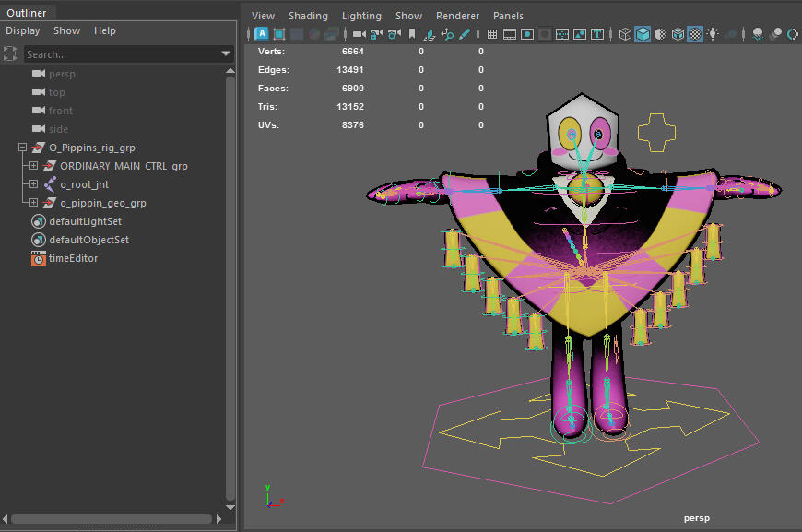This screenshot has height=532, width=802.
Task: Select the front camera in Outliner
Action: (x=60, y=111)
